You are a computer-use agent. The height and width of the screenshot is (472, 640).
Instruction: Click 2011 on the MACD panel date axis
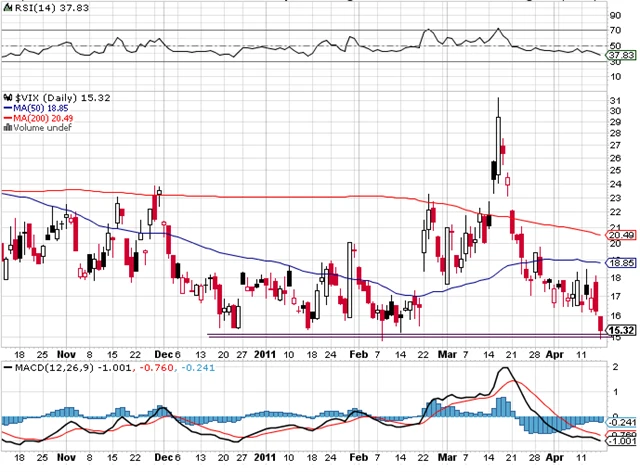(265, 457)
